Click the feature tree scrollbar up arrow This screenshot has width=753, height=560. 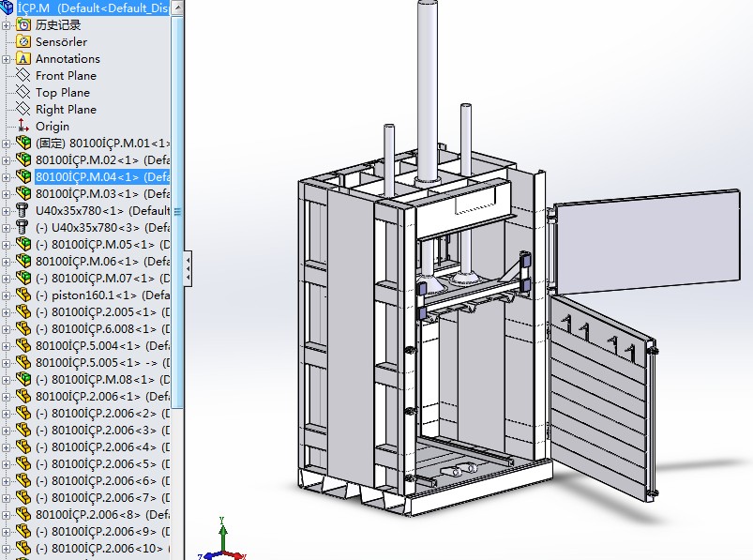[177, 8]
